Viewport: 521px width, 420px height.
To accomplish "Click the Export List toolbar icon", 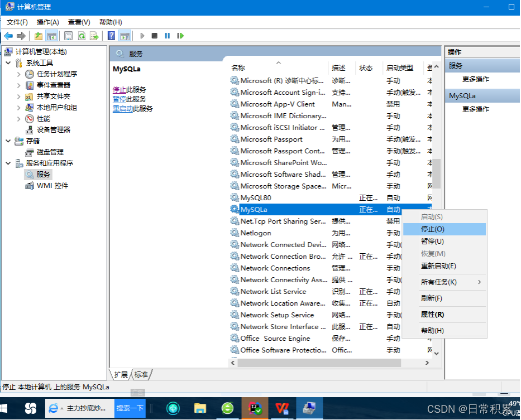I will 94,36.
